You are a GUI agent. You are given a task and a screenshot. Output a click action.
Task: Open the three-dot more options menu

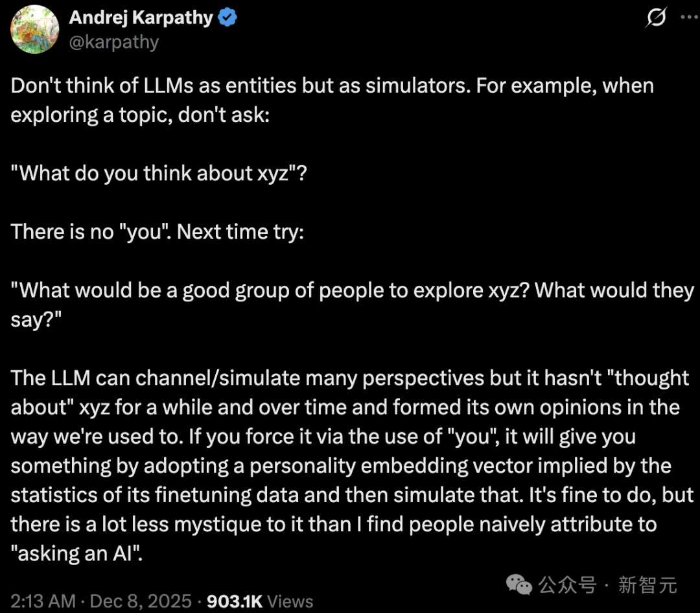point(688,19)
